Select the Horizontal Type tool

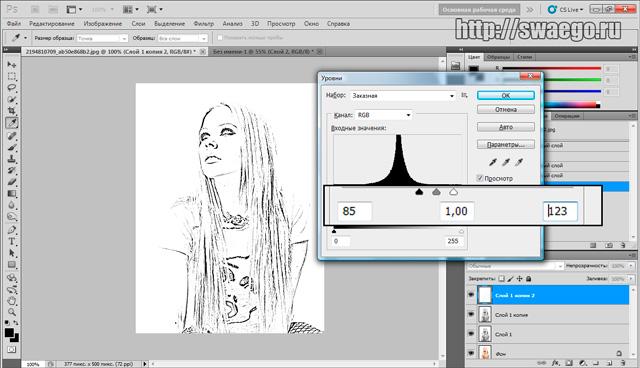pyautogui.click(x=11, y=242)
